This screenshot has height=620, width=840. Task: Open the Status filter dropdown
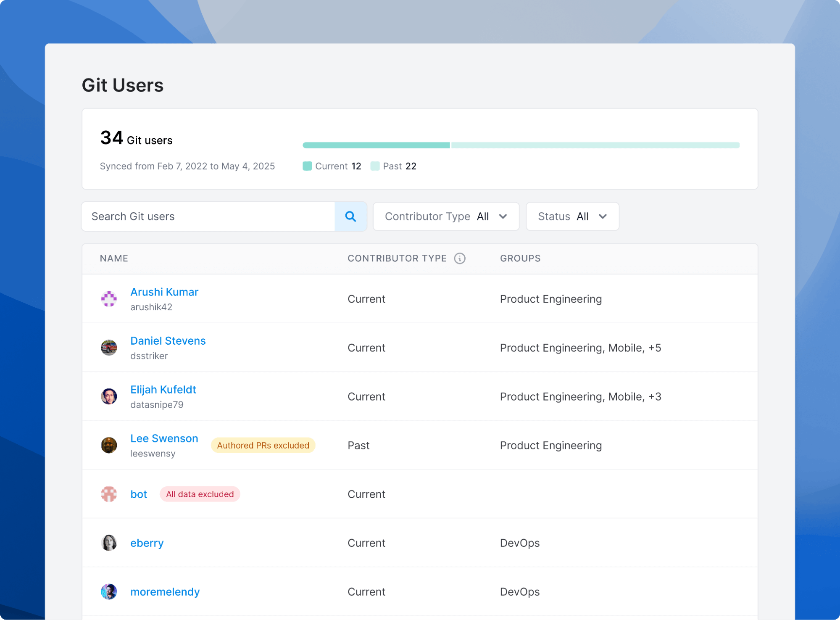click(x=571, y=216)
